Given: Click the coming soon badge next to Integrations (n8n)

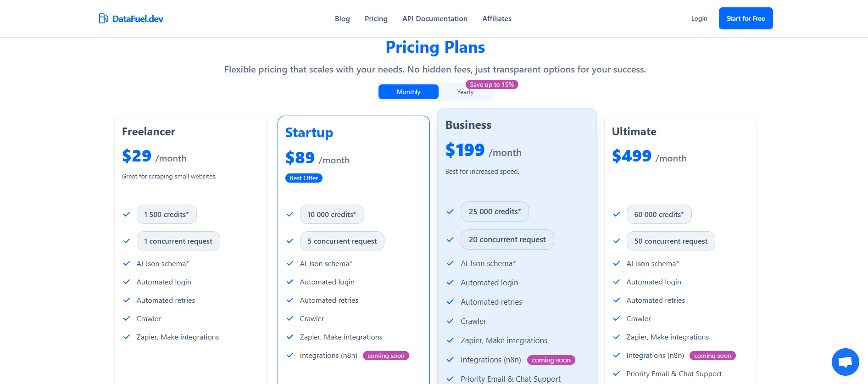Looking at the screenshot, I should pos(386,355).
